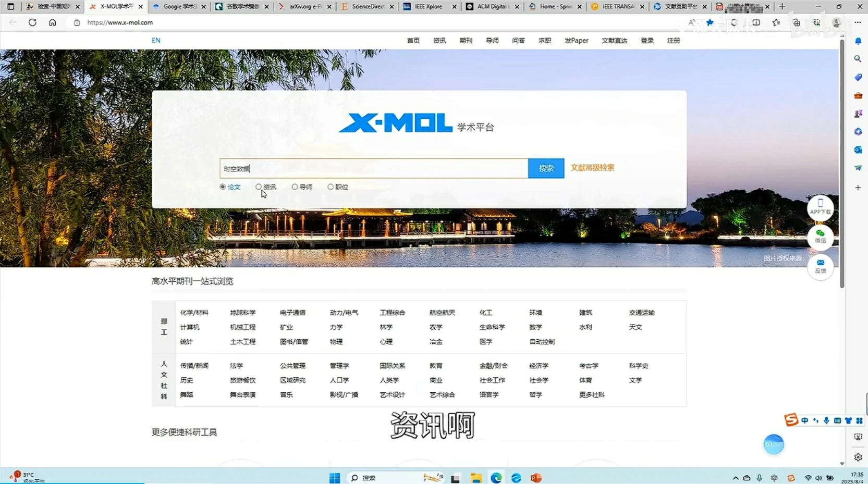Click the blue 搜索 search button
Viewport: 868px width, 484px height.
[x=546, y=168]
